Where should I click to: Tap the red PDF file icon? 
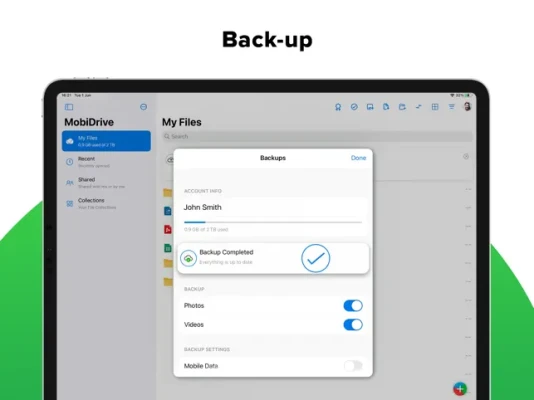coord(168,229)
